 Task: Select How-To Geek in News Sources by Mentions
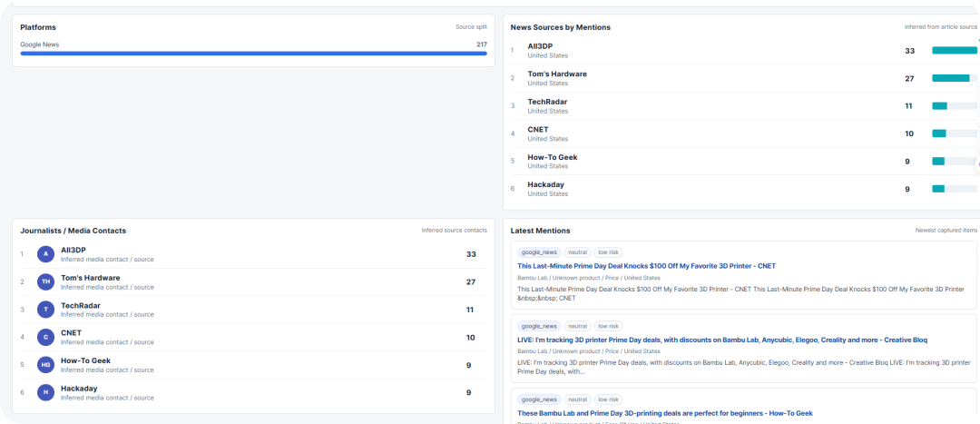553,157
